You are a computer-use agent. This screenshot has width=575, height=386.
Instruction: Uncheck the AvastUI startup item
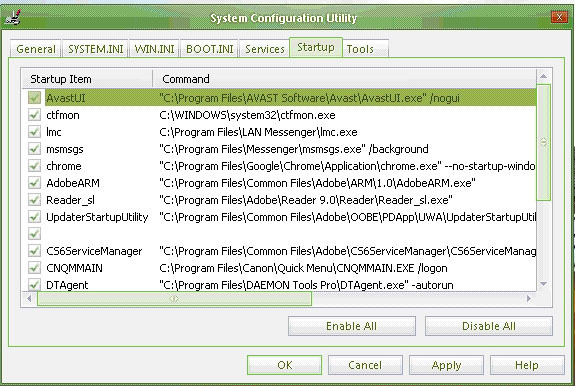(x=34, y=98)
